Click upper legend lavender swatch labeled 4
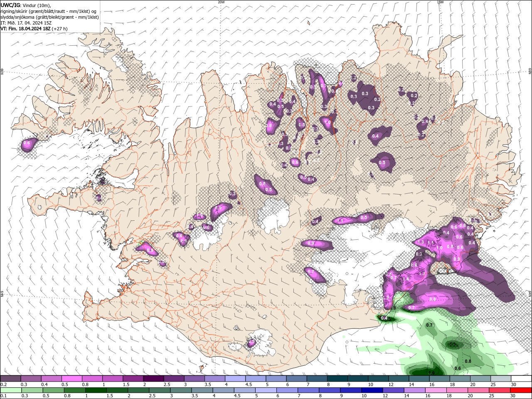The image size is (532, 399). (x=235, y=379)
